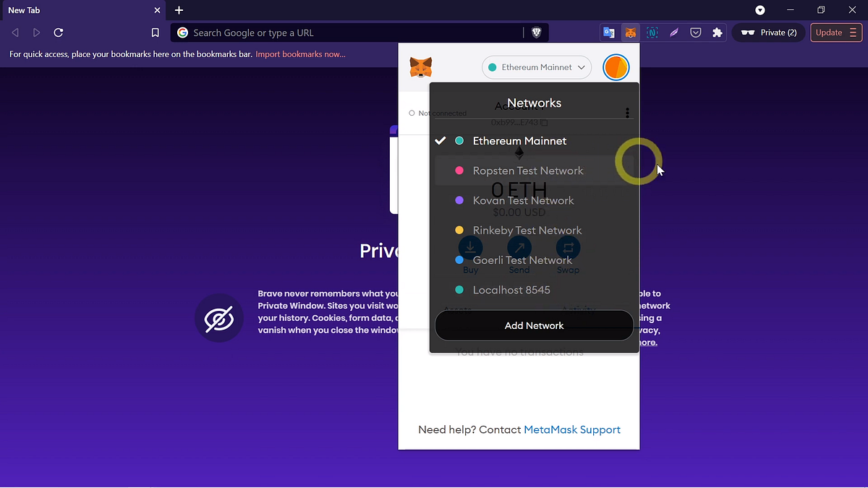Viewport: 868px width, 488px height.
Task: Click the extensions puzzle piece icon
Action: 717,33
